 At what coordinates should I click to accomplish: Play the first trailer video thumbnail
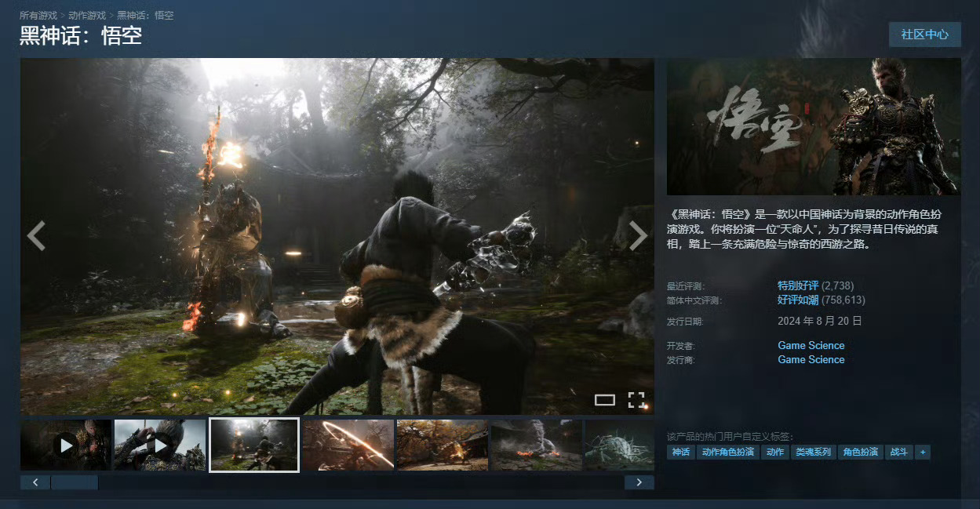tap(66, 445)
